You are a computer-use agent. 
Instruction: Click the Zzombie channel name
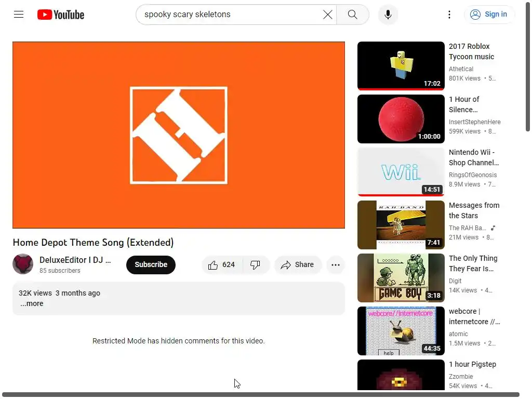460,377
